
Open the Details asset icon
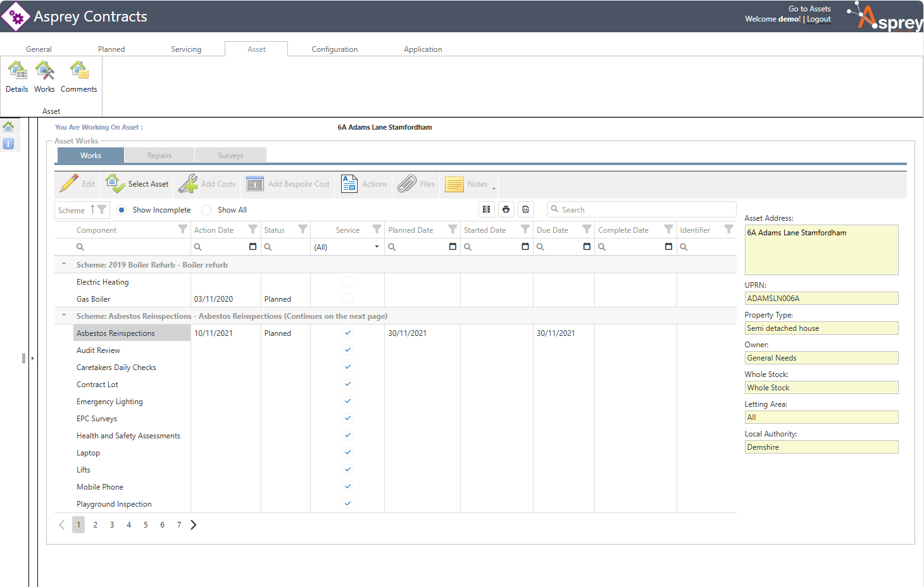[x=17, y=77]
